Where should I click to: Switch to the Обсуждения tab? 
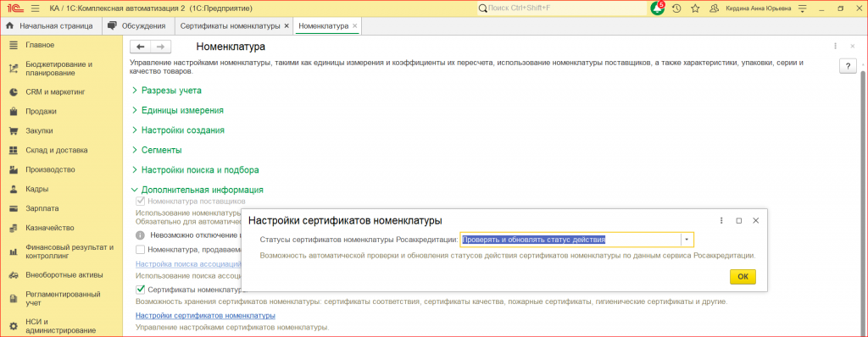tap(138, 26)
